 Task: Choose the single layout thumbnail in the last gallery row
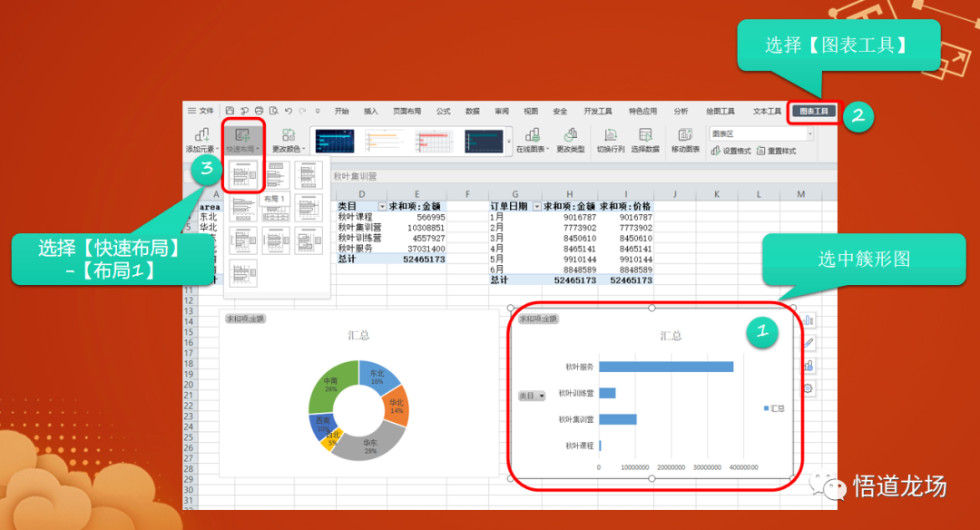243,273
